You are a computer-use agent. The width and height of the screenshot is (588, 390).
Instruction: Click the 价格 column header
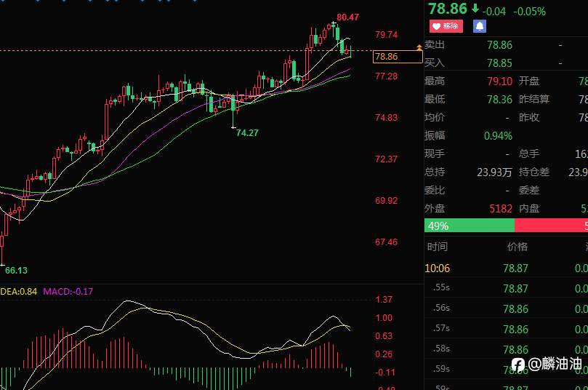click(x=517, y=247)
